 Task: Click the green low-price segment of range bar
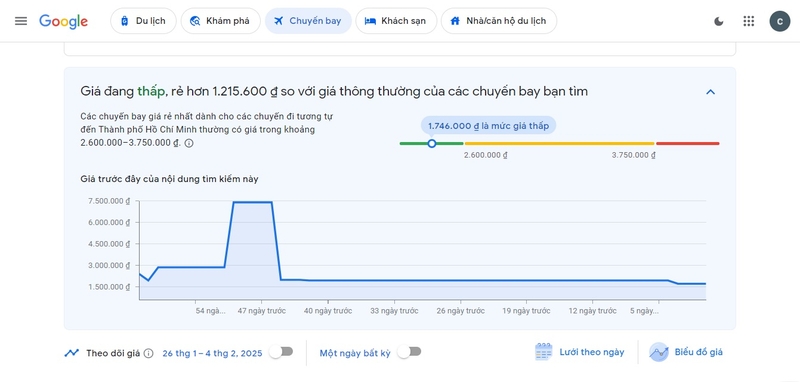point(432,143)
